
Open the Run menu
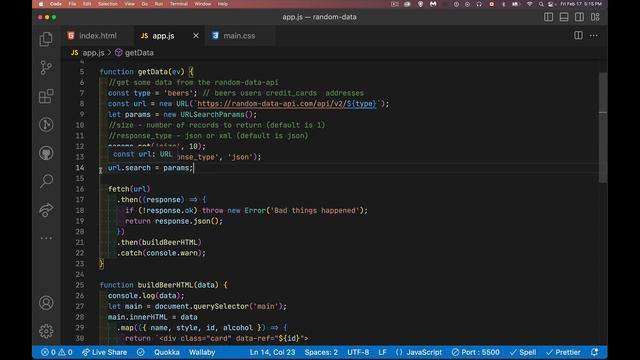click(158, 4)
